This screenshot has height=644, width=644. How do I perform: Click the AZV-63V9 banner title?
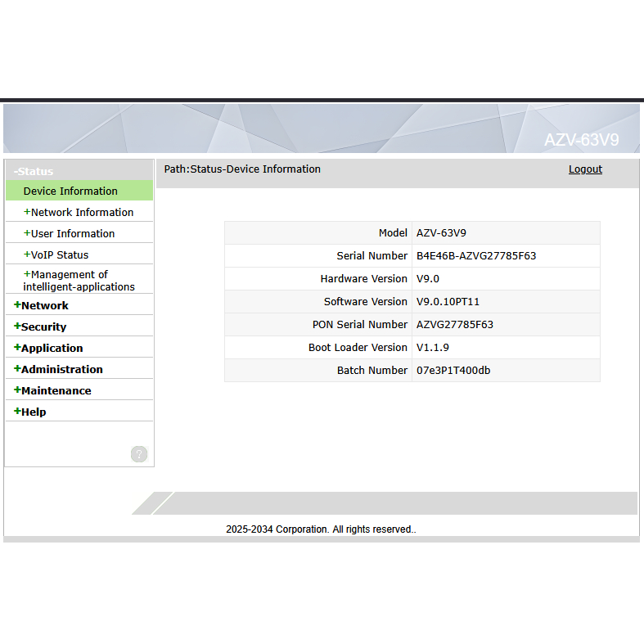coord(581,140)
